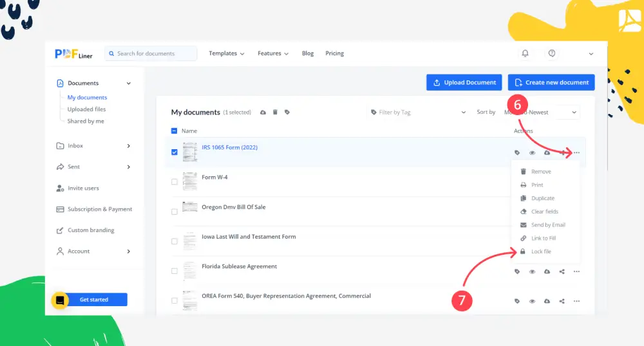The width and height of the screenshot is (644, 346).
Task: Click the tag icon in the My documents header
Action: (x=287, y=113)
